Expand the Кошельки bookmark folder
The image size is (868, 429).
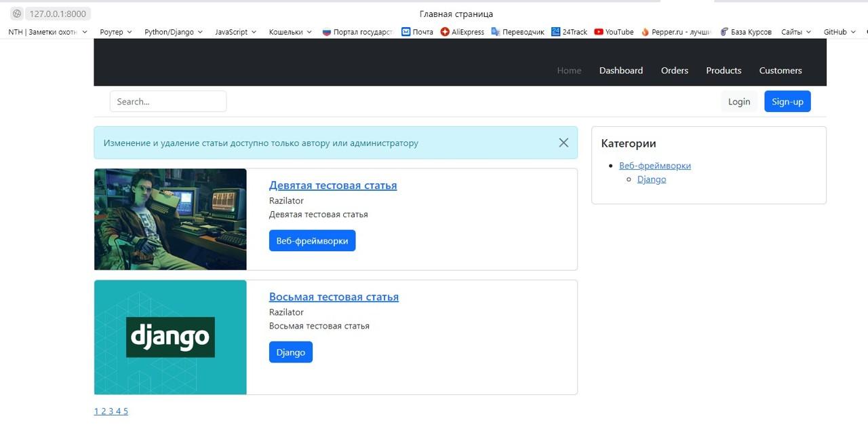tap(290, 32)
